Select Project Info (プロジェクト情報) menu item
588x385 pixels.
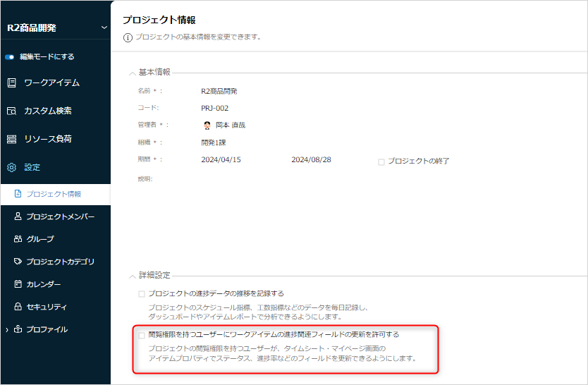(54, 194)
